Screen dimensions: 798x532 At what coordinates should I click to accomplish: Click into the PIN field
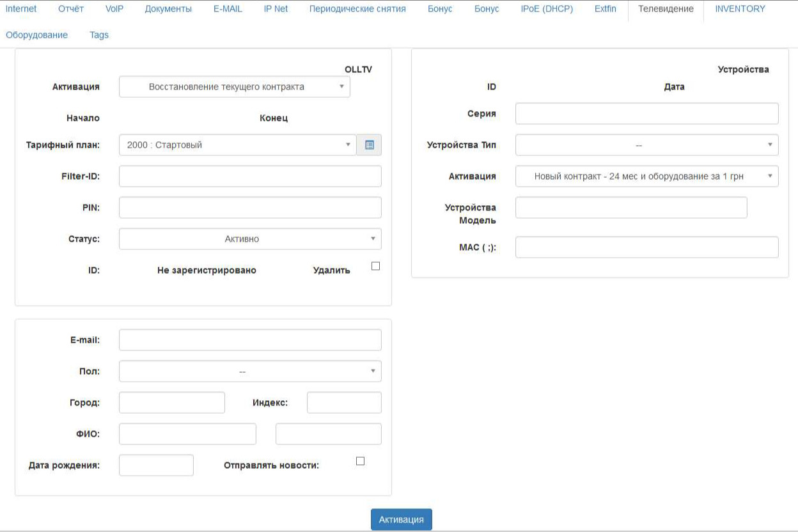coord(250,208)
